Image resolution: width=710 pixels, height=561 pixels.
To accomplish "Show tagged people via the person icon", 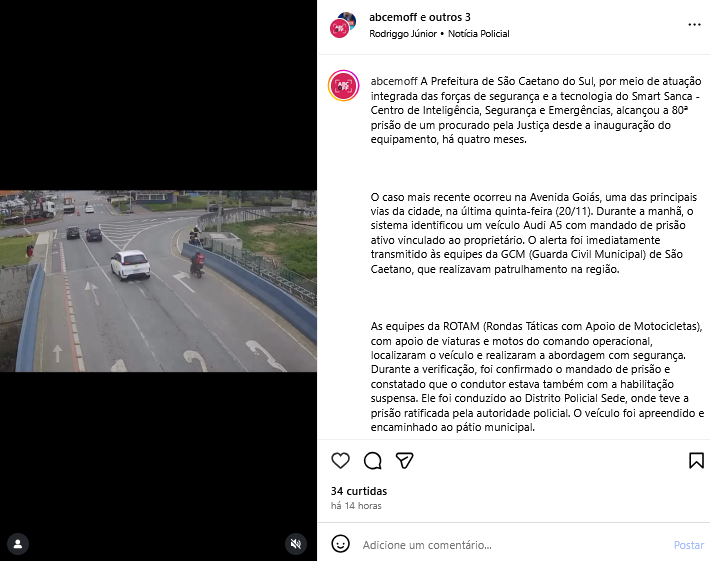I will (x=18, y=544).
